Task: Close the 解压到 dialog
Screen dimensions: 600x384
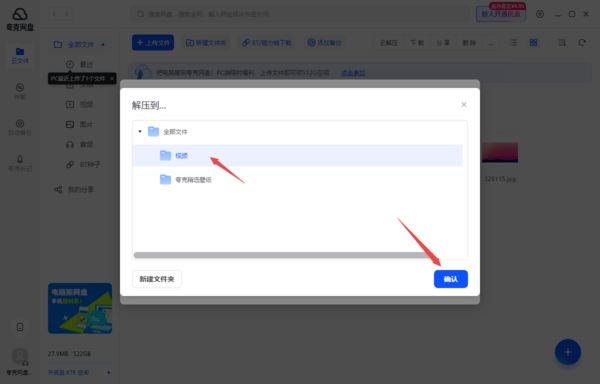Action: pos(464,104)
